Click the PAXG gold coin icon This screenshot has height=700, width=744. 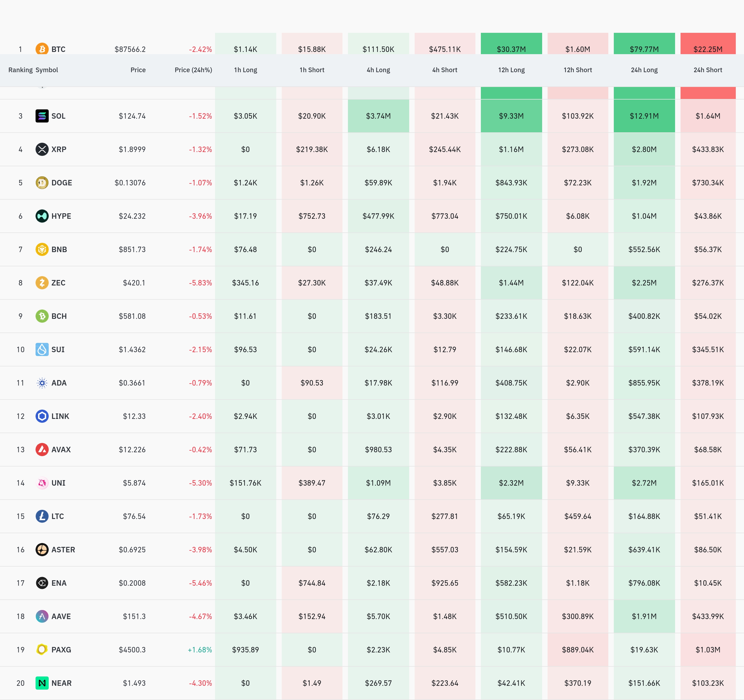coord(42,649)
